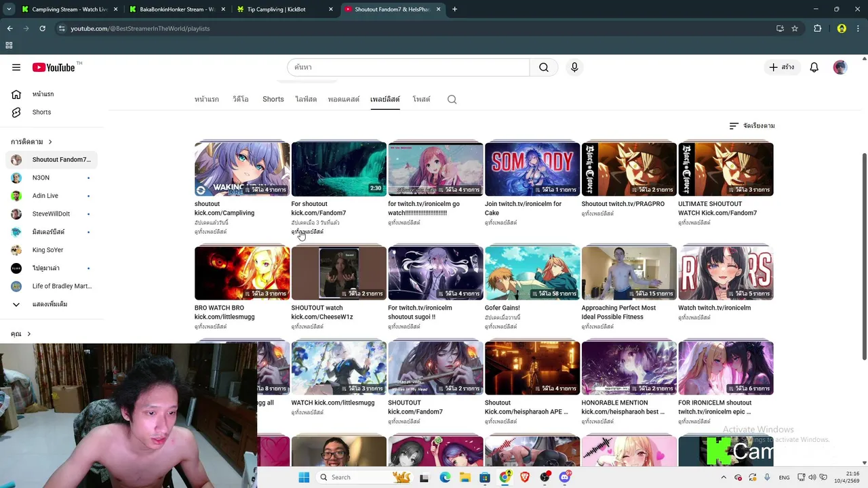Viewport: 868px width, 488px height.
Task: Open the YouTube guide hamburger menu
Action: (16, 67)
